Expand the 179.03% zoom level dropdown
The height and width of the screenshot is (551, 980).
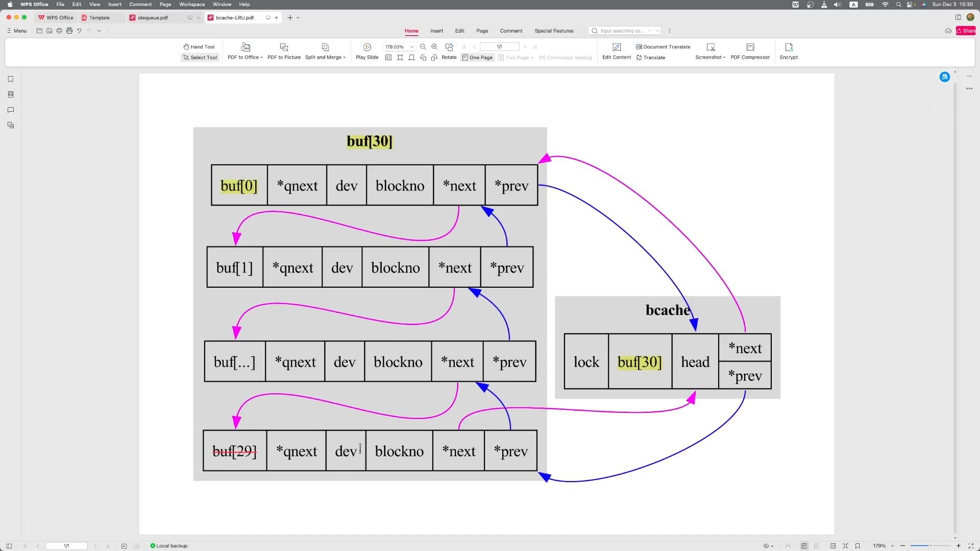click(412, 47)
